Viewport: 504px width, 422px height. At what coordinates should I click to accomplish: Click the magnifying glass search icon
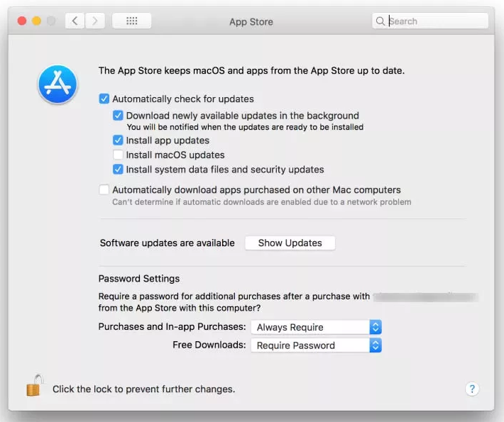tap(380, 21)
